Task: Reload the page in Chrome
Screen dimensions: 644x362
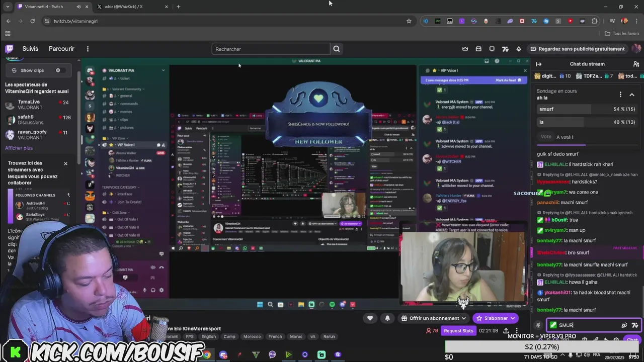Action: point(33,21)
